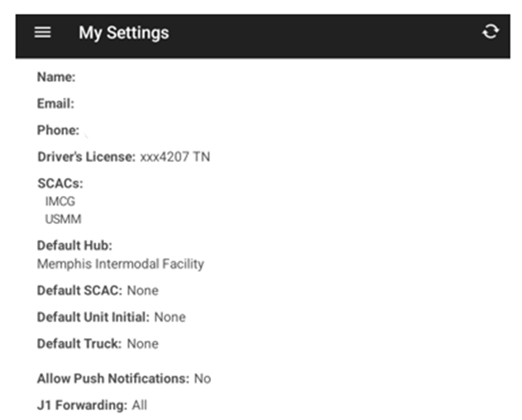This screenshot has height=420, width=522.
Task: Change the Default Truck None value
Action: (143, 344)
